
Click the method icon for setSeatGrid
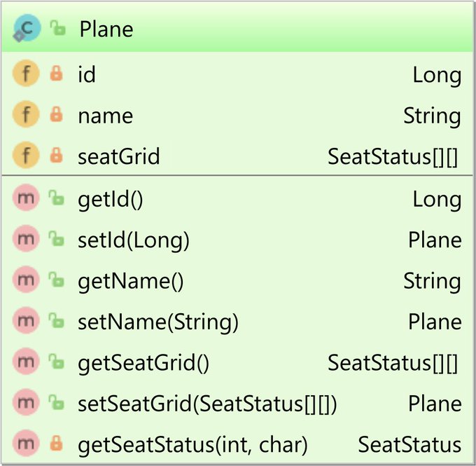point(26,402)
